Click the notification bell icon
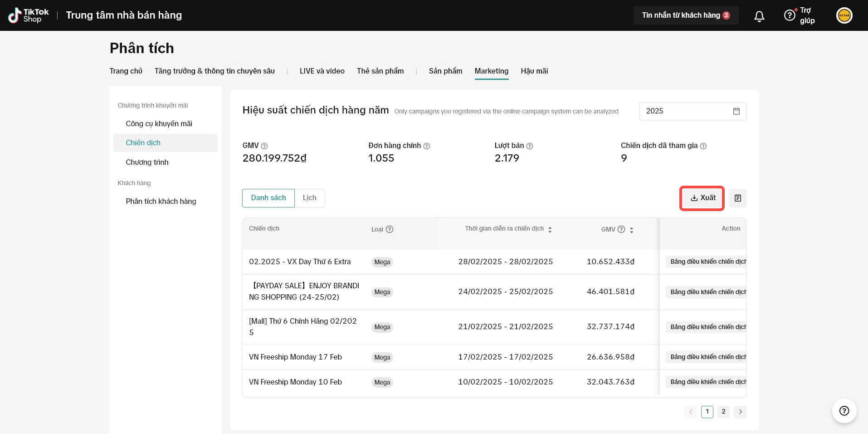The width and height of the screenshot is (868, 434). click(x=759, y=16)
